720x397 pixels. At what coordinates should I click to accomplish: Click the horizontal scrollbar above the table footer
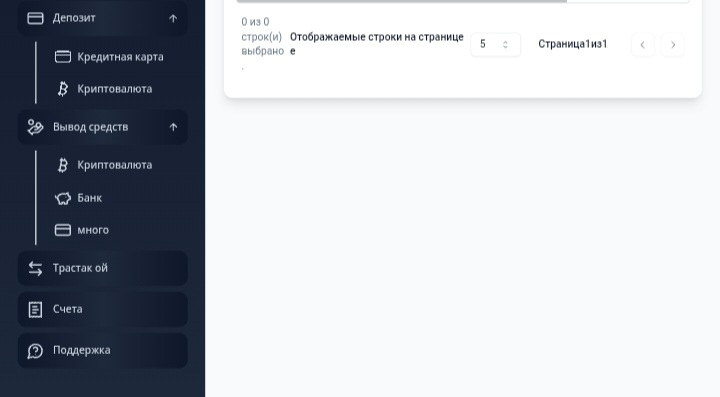[401, 1]
